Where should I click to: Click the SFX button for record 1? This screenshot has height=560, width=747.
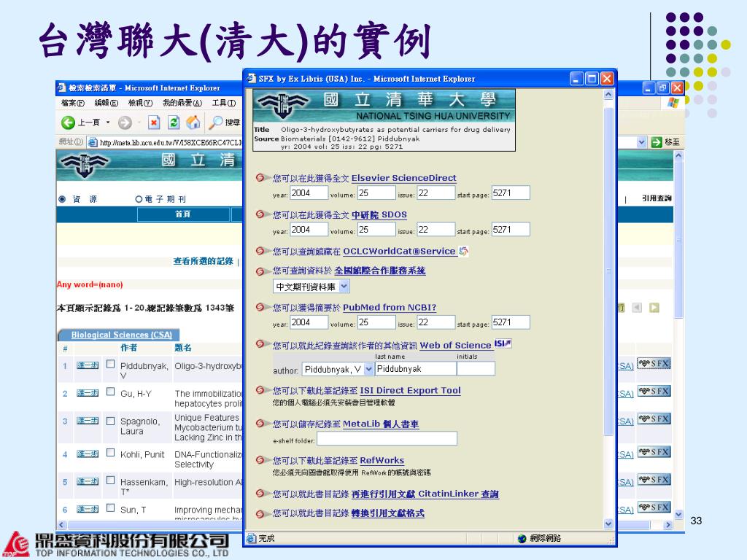654,364
